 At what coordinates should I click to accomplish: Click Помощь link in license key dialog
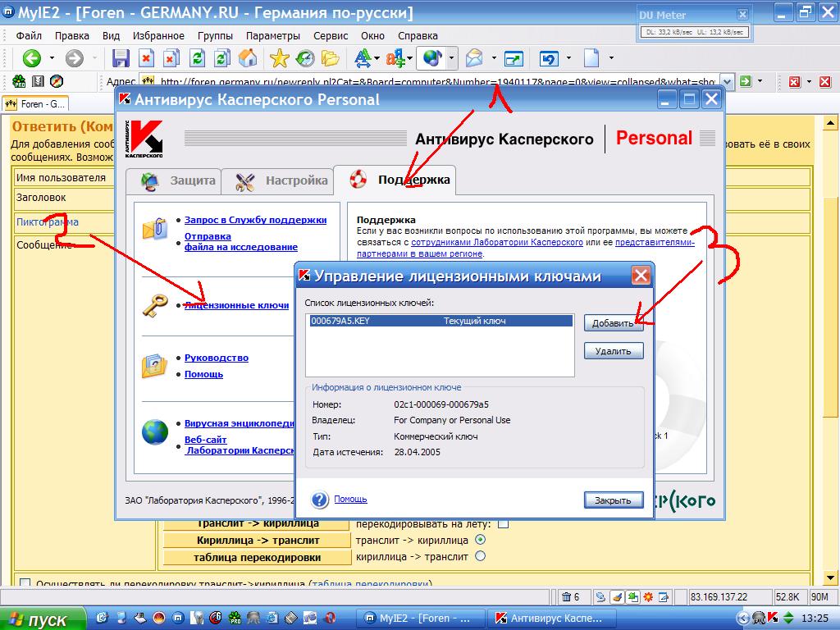pos(350,500)
